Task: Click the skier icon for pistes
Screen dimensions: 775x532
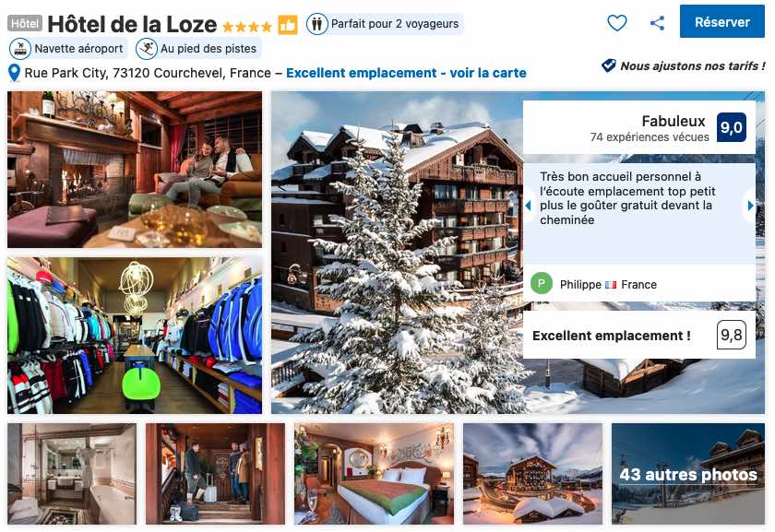Action: (147, 49)
